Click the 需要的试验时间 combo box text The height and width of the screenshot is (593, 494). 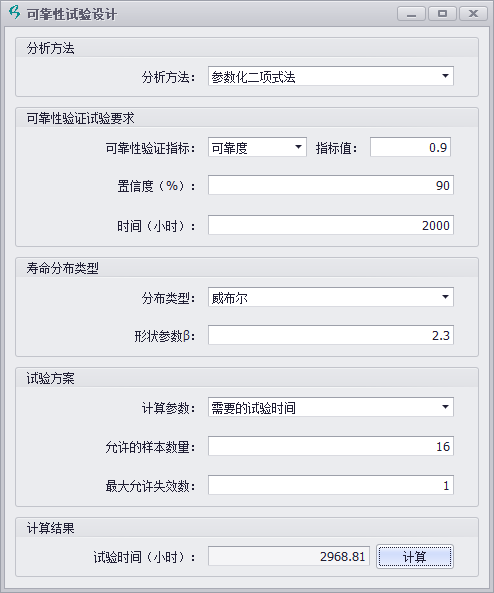[x=253, y=408]
